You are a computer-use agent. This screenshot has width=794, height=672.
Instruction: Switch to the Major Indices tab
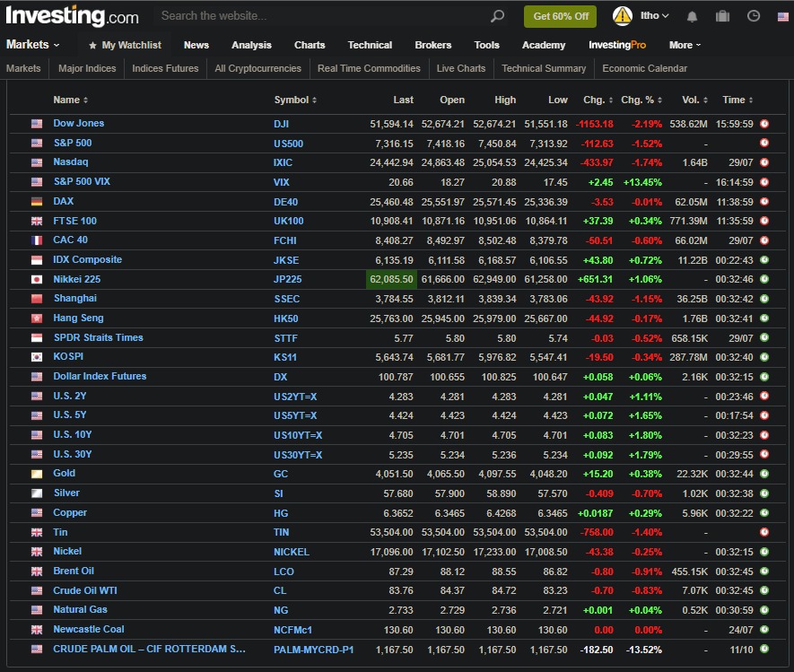tap(87, 68)
